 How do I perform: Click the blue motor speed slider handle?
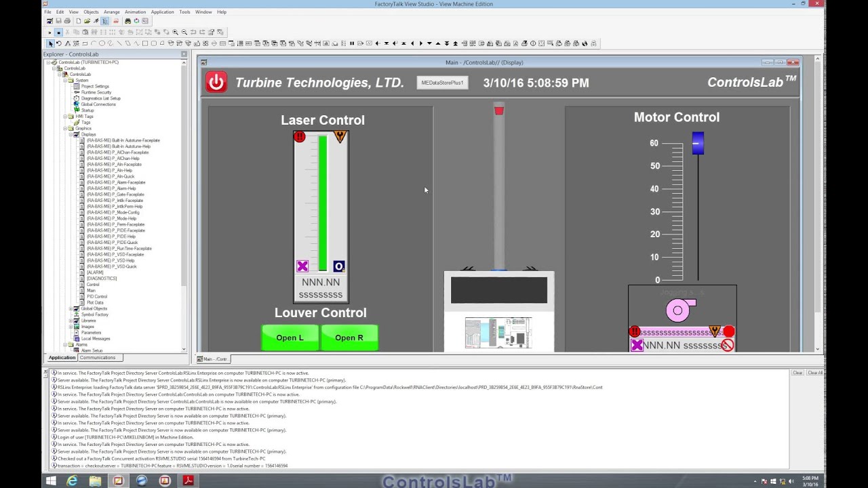[698, 143]
